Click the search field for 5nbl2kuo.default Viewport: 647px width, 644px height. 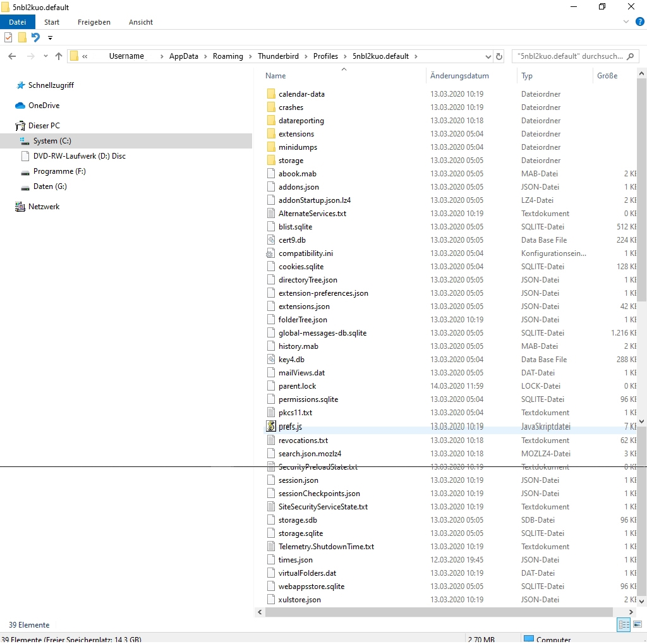tap(569, 56)
